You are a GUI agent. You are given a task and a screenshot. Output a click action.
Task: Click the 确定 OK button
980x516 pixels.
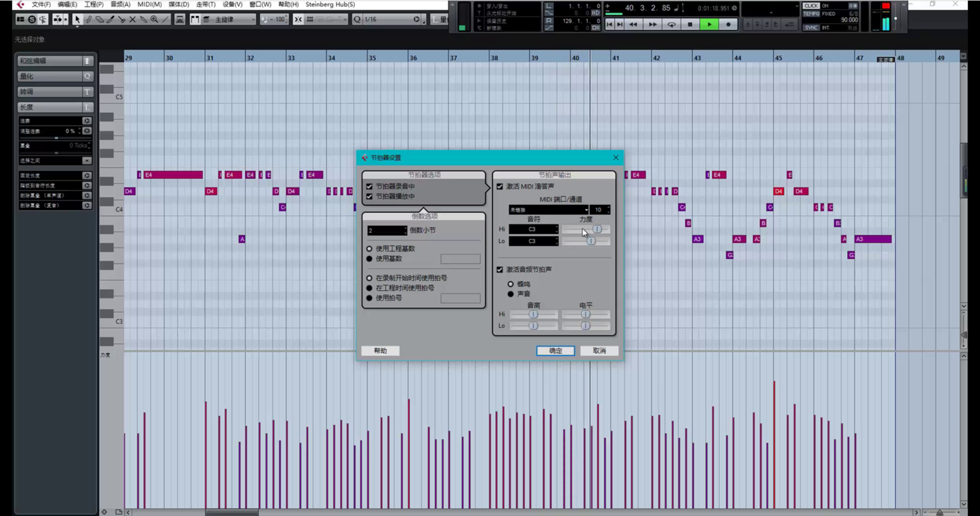click(555, 351)
